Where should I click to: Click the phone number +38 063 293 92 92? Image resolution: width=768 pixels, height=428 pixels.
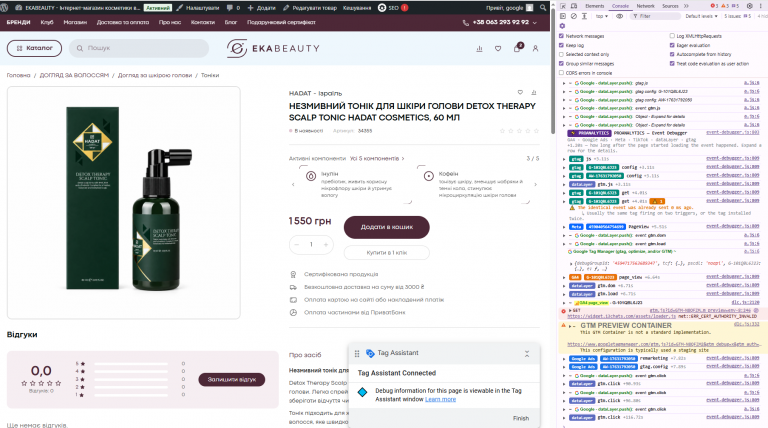pyautogui.click(x=501, y=23)
